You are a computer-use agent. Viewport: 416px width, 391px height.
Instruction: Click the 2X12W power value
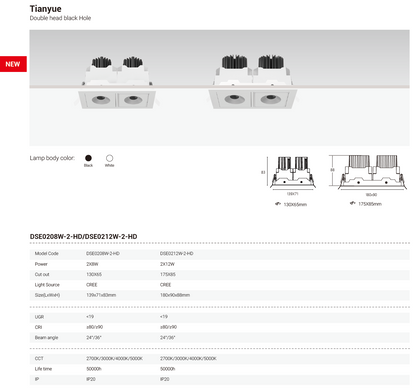point(167,264)
